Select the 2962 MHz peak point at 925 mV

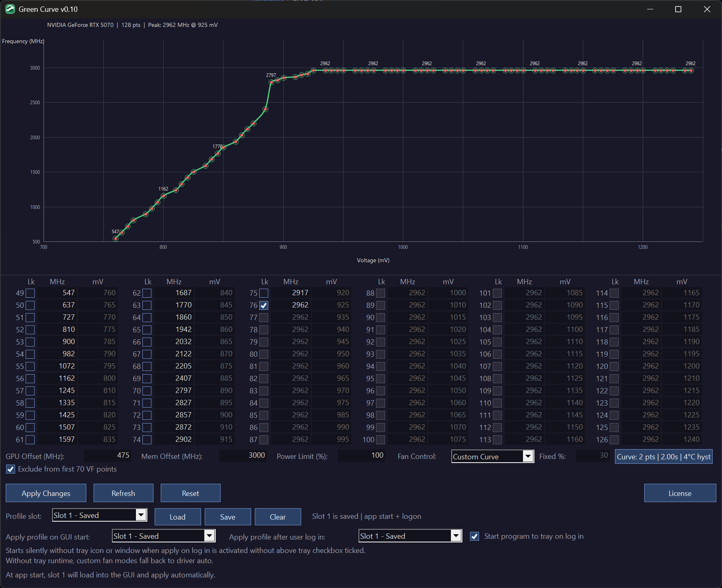(x=313, y=70)
